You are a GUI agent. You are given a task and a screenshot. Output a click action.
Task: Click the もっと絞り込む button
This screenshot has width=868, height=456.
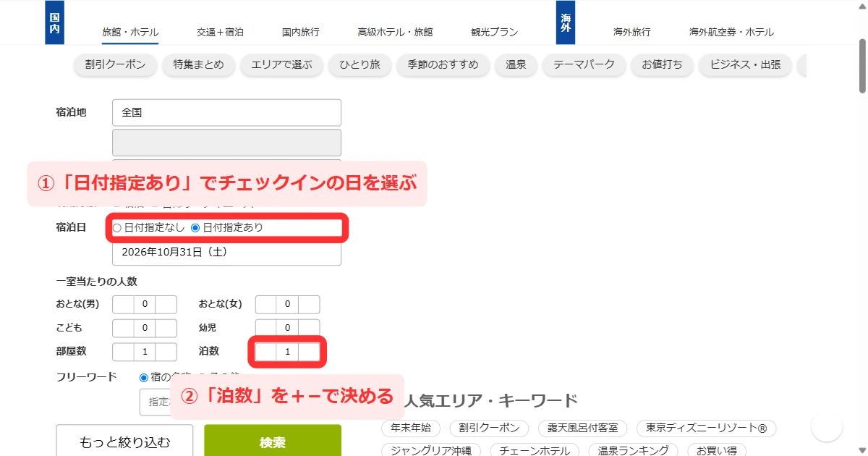click(x=124, y=440)
